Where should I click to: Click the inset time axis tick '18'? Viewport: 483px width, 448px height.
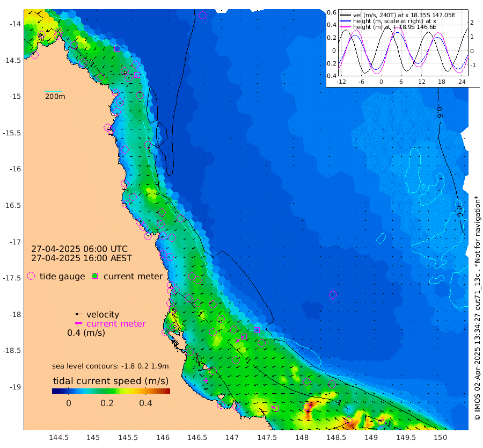[x=442, y=82]
